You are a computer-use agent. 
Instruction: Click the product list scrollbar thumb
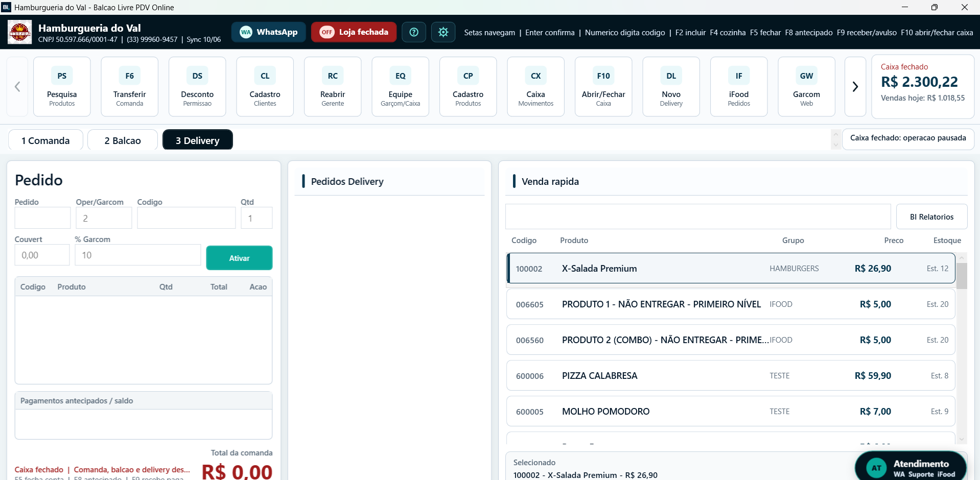[962, 276]
